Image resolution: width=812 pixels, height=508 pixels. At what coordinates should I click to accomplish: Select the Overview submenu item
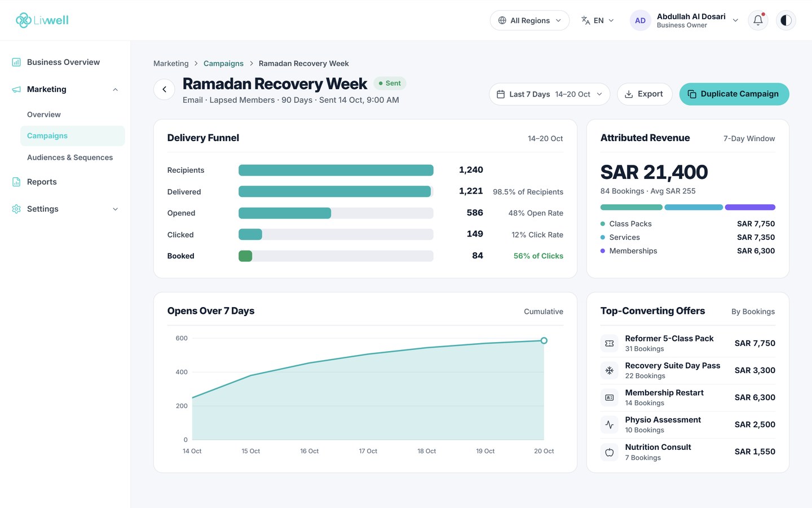72,115
